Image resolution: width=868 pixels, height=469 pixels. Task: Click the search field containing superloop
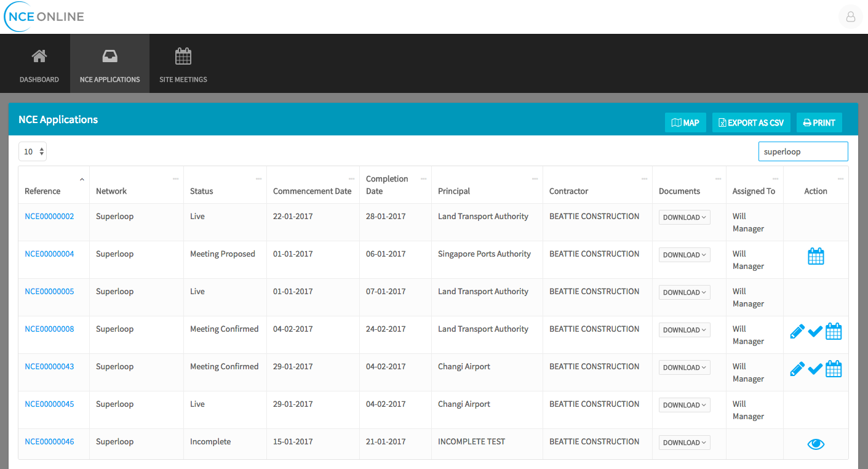tap(802, 151)
